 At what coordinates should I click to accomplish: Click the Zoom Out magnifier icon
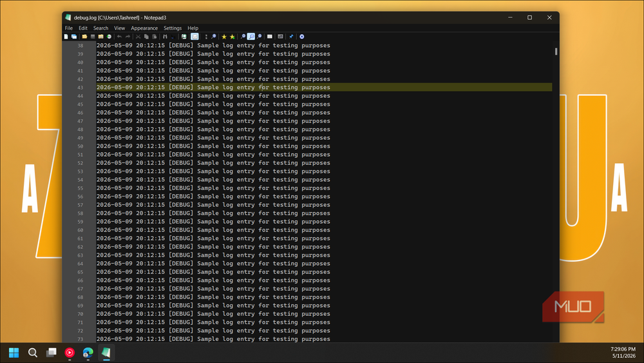point(259,37)
